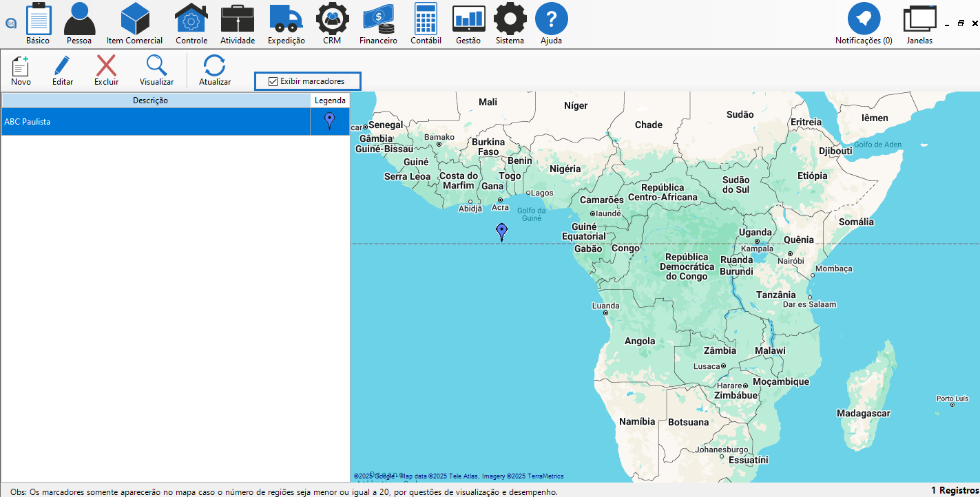This screenshot has width=980, height=497.
Task: Uncheck the Exibir marcadores checkbox
Action: [x=273, y=81]
